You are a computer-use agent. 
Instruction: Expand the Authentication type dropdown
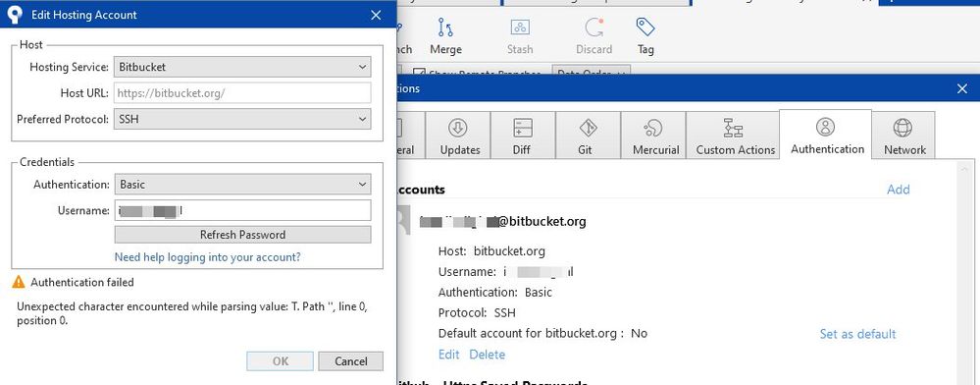pos(242,184)
